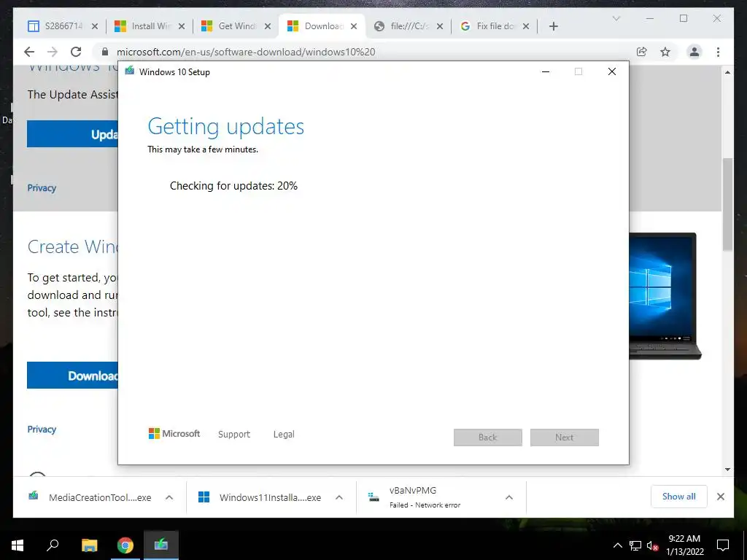Expand options for vBaNvPMG download

(508, 497)
